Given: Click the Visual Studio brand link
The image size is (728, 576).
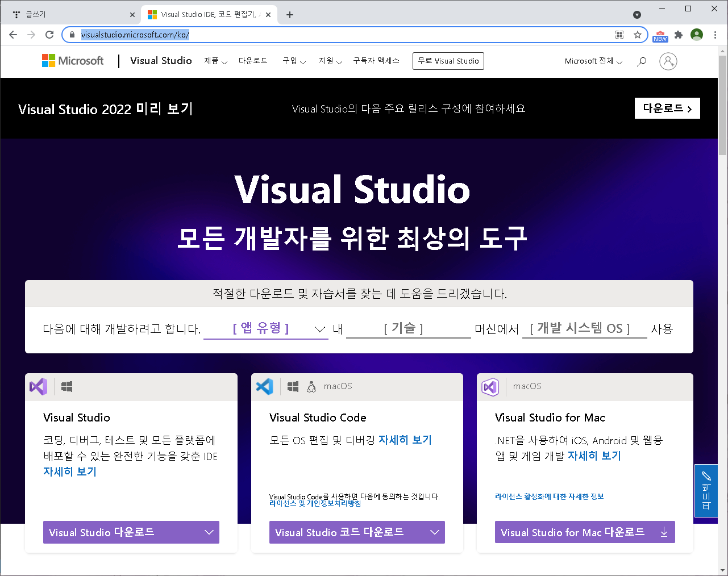Looking at the screenshot, I should pos(161,61).
